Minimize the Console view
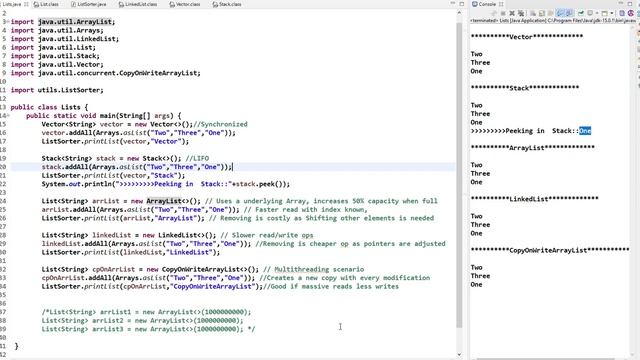640x360 pixels. [622, 4]
